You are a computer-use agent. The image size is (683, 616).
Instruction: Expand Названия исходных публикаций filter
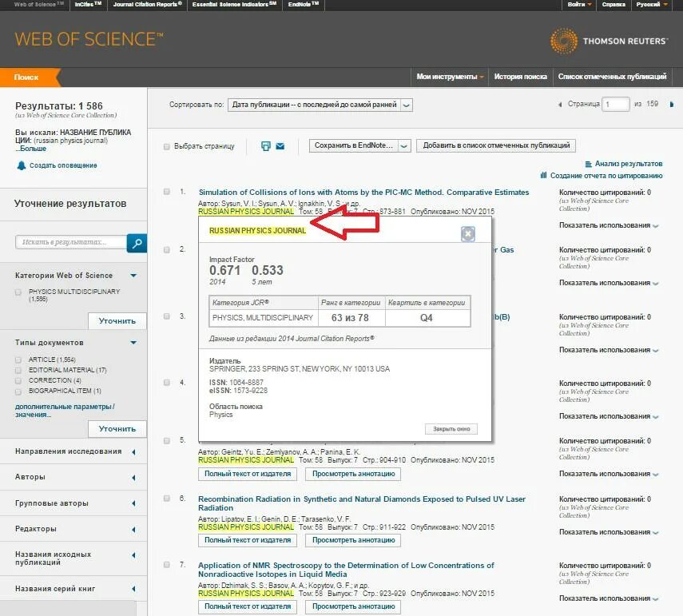(x=133, y=555)
